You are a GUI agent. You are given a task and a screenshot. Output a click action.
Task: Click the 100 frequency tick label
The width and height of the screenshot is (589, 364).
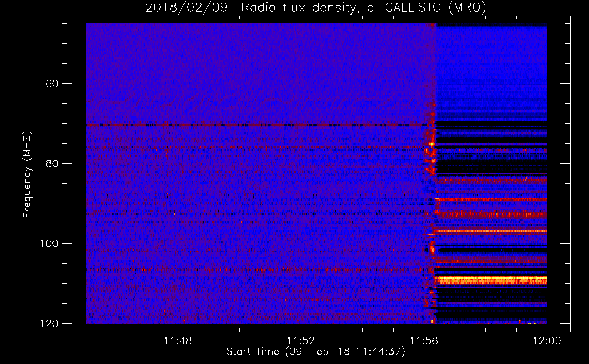coord(49,244)
